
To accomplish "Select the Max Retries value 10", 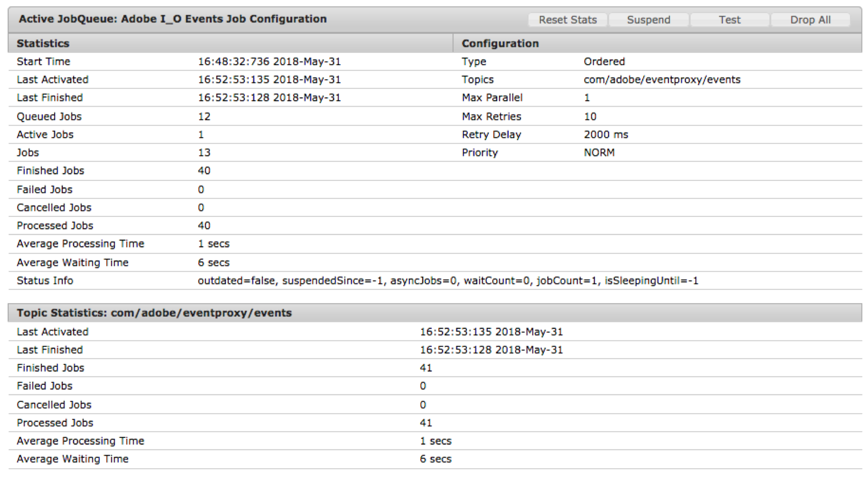I will 590,117.
